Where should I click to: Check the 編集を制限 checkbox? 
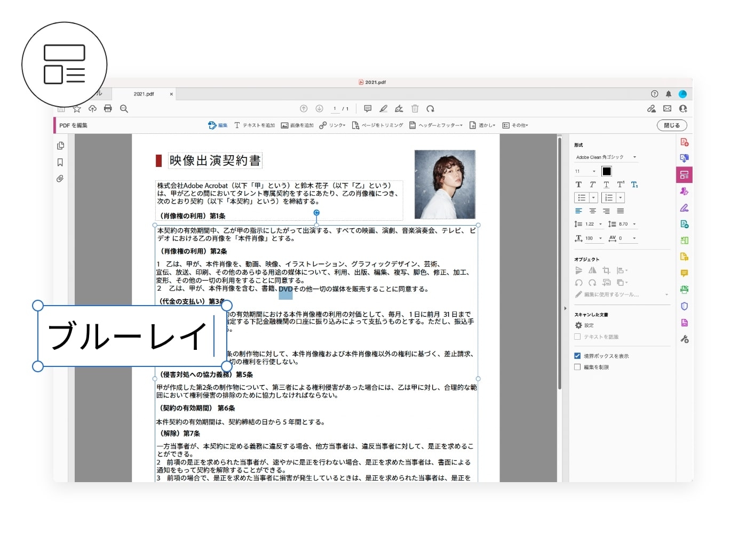(577, 367)
